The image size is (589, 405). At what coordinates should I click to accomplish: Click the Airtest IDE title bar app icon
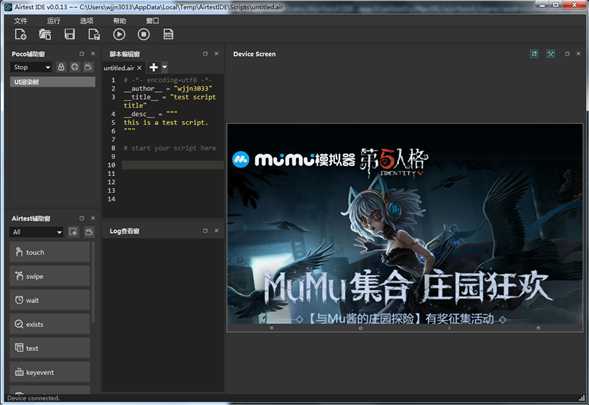tap(8, 6)
